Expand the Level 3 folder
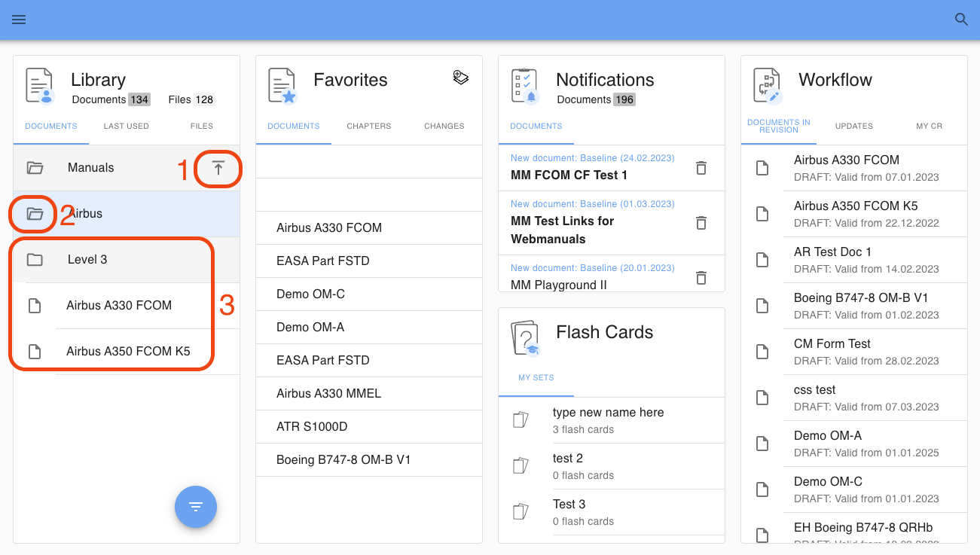 [x=35, y=260]
